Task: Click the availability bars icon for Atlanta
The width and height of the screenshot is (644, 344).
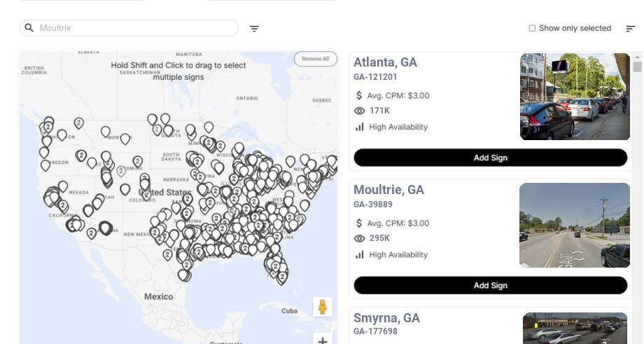Action: (360, 127)
